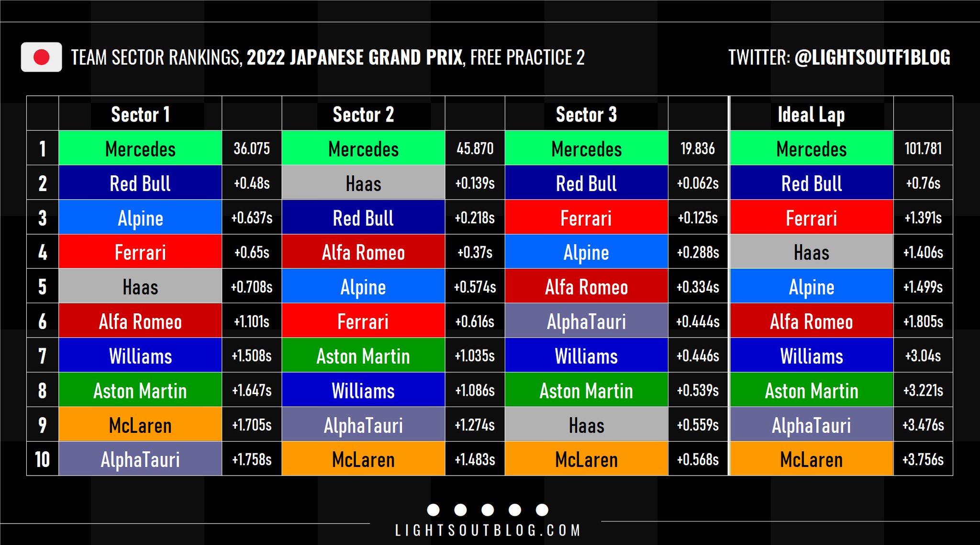Click the 101.781 ideal lap time
Viewport: 980px width, 545px height.
coord(923,149)
